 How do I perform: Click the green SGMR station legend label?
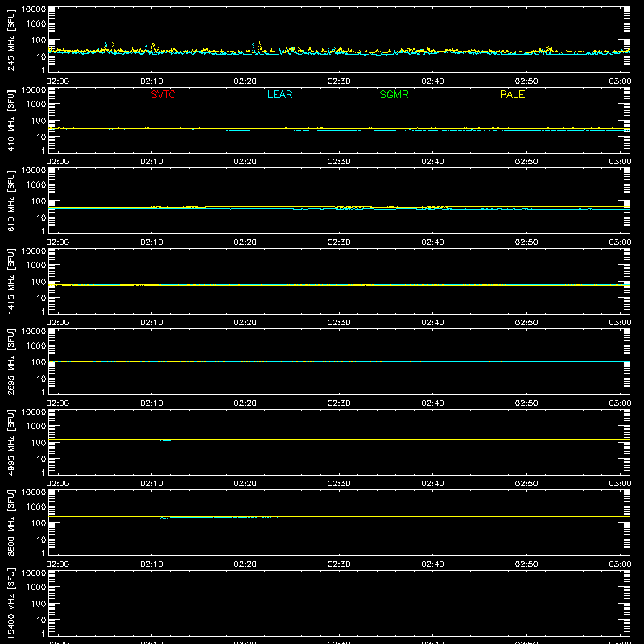[394, 94]
